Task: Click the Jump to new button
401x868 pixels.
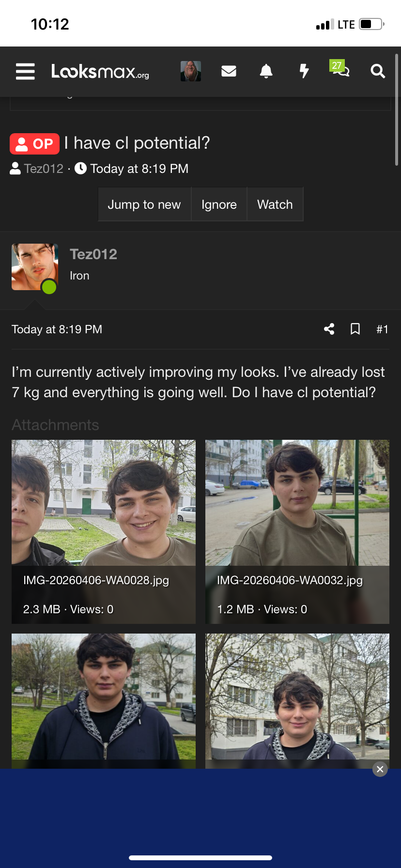Action: point(144,204)
